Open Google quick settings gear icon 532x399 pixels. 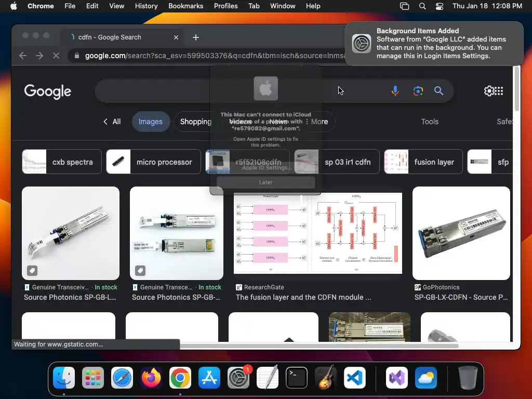pos(489,91)
